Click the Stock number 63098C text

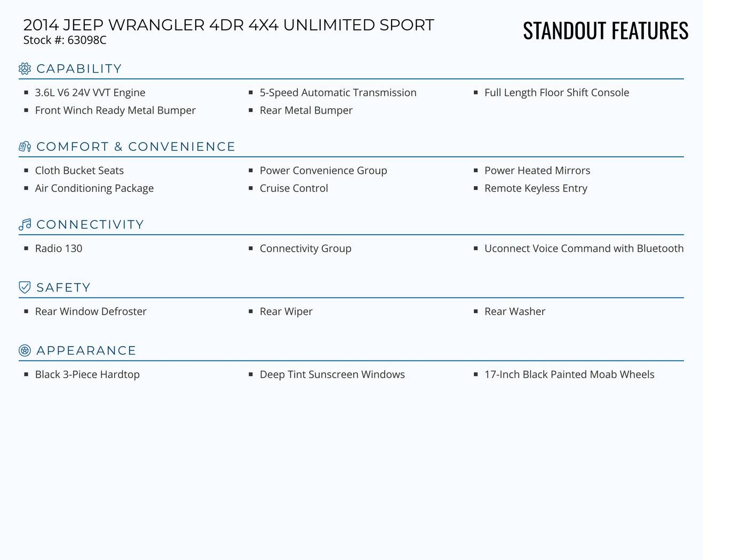[65, 40]
